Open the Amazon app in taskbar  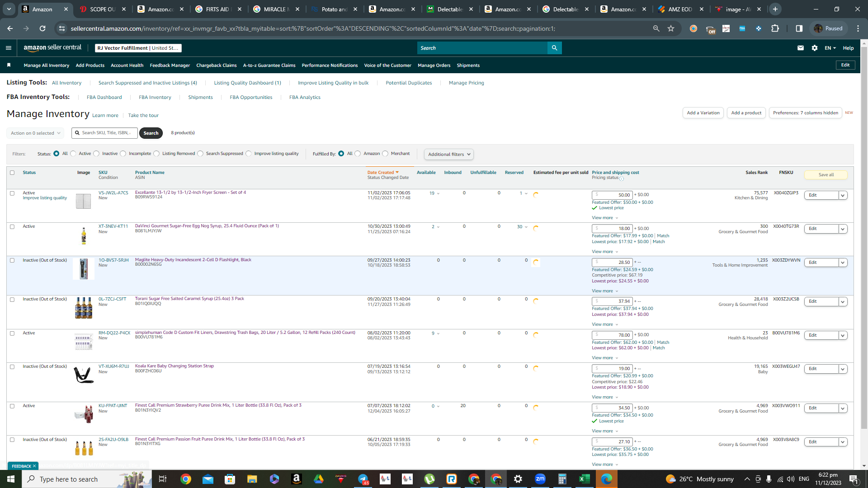(x=296, y=479)
